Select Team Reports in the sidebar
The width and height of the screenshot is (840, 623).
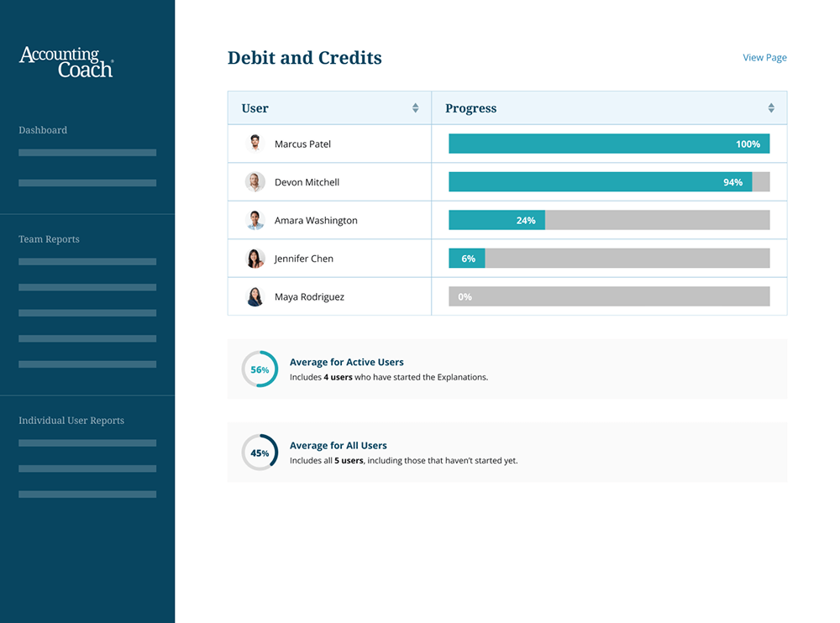pyautogui.click(x=48, y=239)
